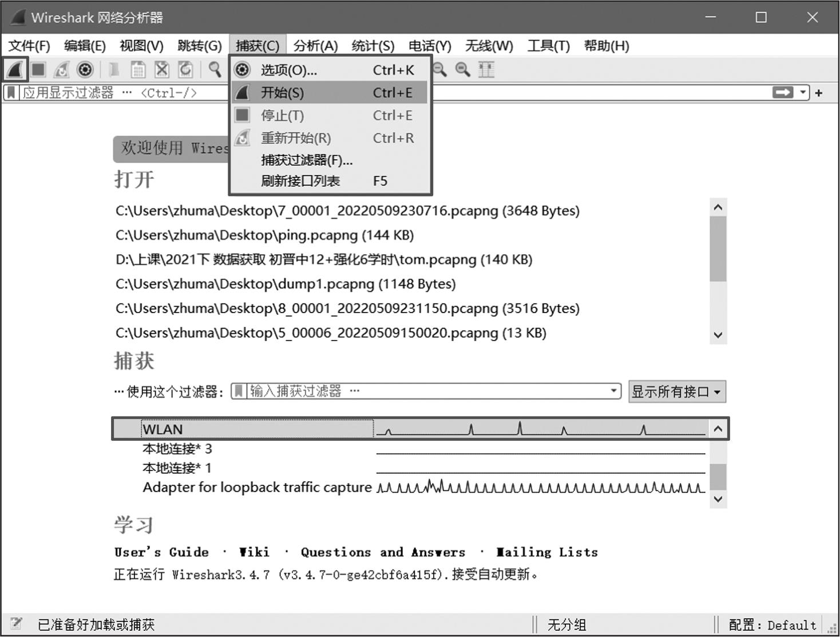
Task: Click the close capture file toolbar icon
Action: 162,70
